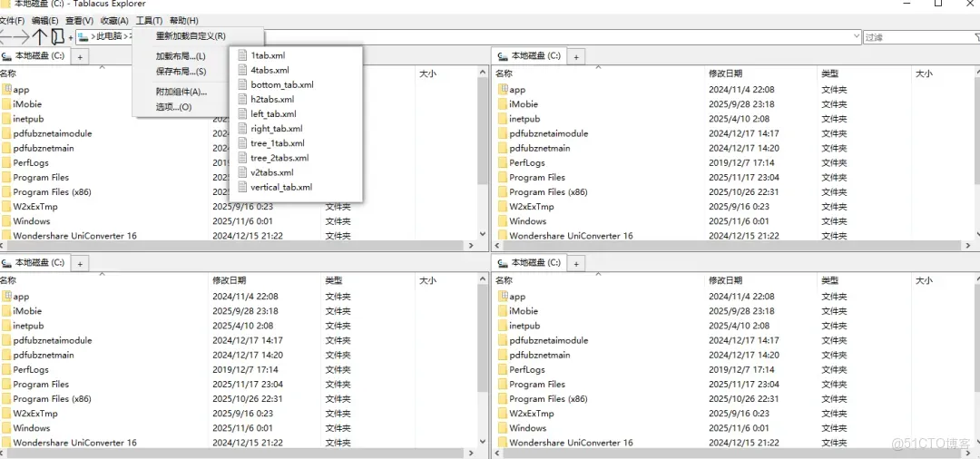The image size is (980, 459).
Task: Add a new tab in the top-right pane
Action: point(576,57)
